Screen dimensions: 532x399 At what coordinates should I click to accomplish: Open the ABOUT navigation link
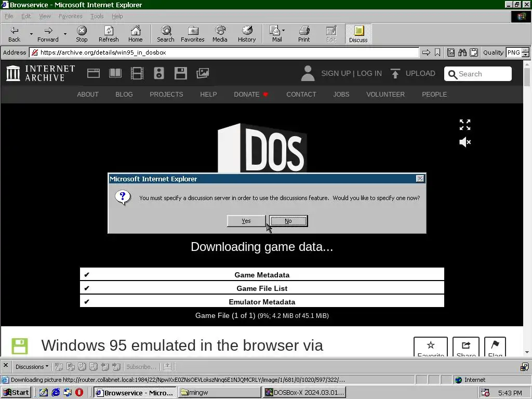coord(88,95)
